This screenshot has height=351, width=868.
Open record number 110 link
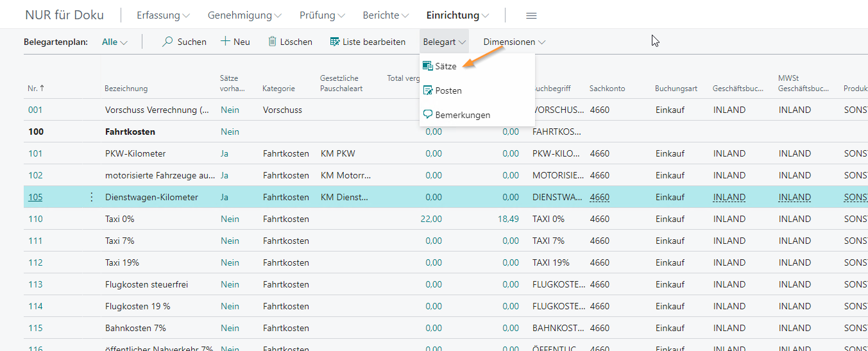35,219
